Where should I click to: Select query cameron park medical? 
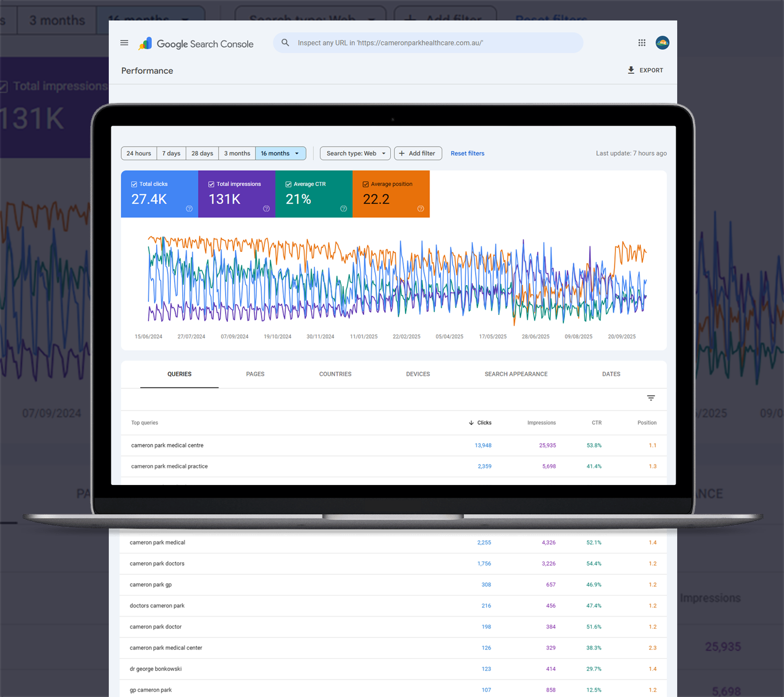coord(157,542)
